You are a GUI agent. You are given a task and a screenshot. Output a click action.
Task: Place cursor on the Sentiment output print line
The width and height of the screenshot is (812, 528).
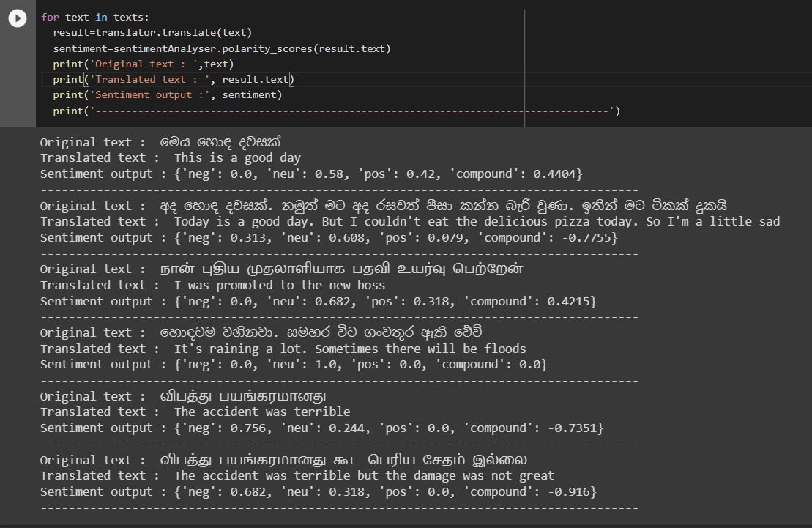(x=168, y=94)
